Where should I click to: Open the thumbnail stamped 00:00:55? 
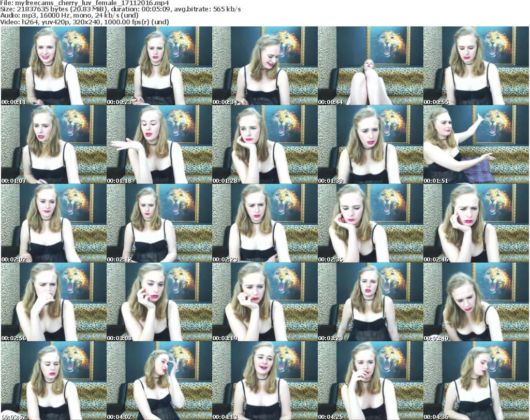click(476, 66)
